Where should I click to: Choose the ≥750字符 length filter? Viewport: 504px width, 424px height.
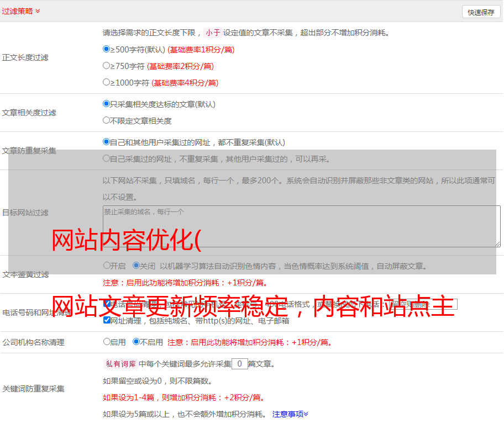tap(107, 66)
